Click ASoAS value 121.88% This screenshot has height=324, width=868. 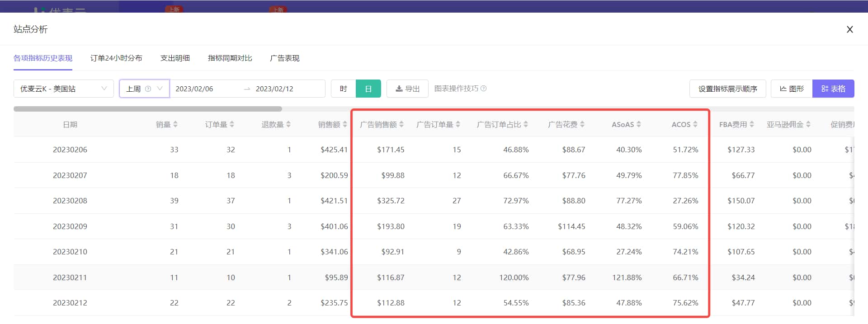(x=627, y=277)
